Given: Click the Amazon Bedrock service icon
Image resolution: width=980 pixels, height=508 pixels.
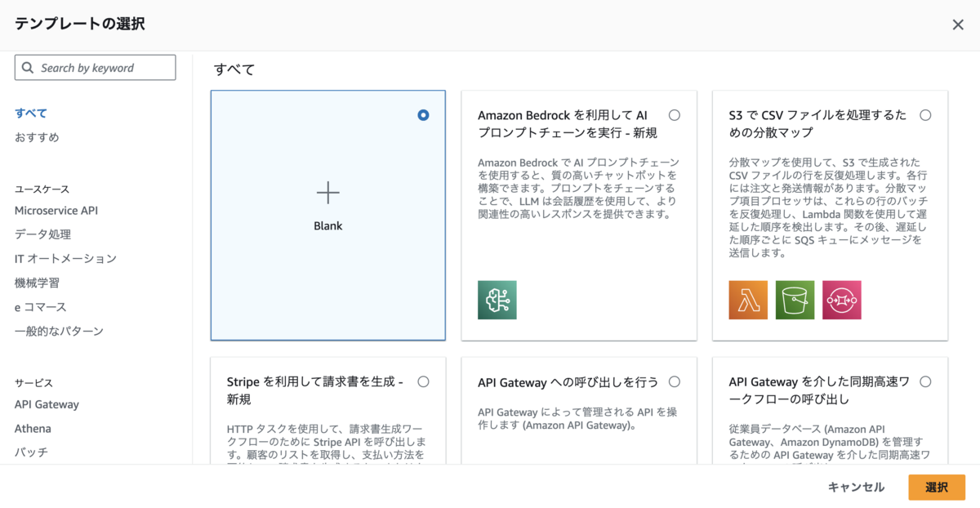Looking at the screenshot, I should (x=497, y=300).
